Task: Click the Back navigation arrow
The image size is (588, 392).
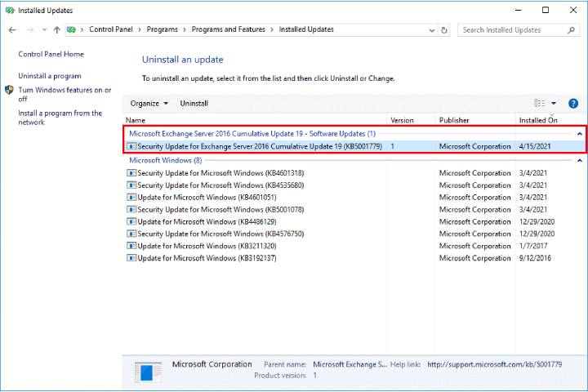Action: coord(12,30)
